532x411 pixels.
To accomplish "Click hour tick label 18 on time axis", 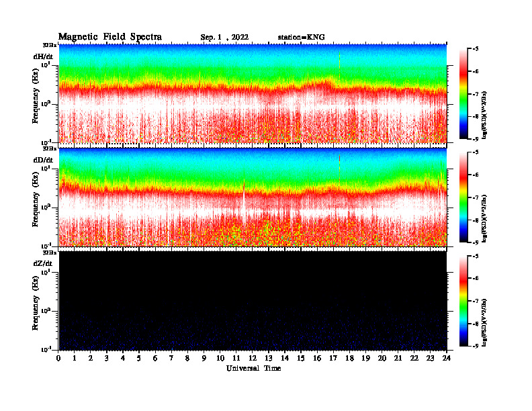I will point(349,358).
